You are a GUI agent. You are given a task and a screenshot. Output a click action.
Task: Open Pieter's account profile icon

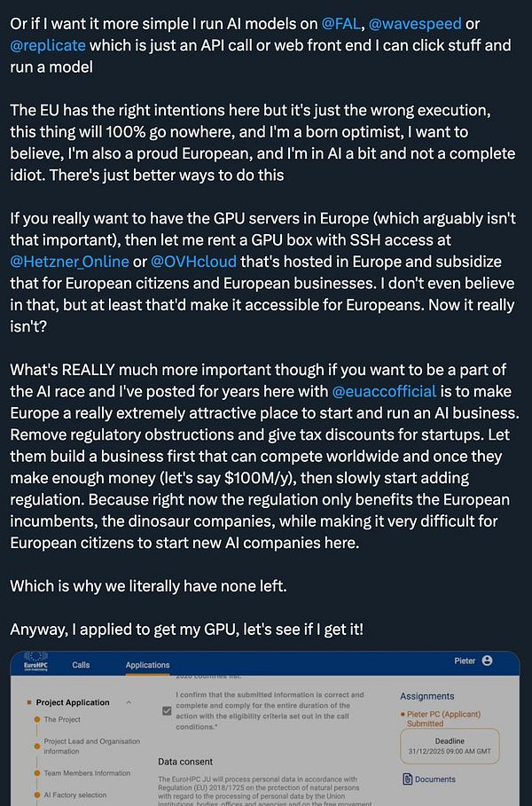coord(488,662)
